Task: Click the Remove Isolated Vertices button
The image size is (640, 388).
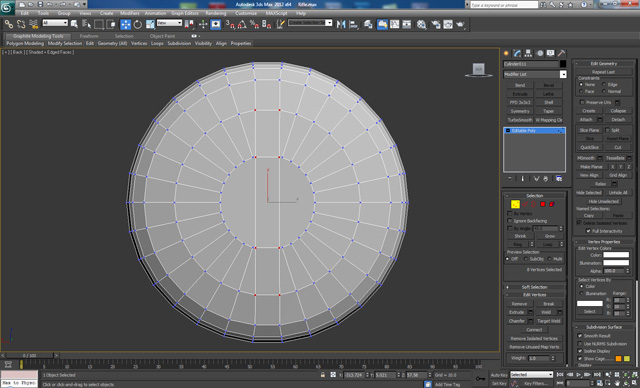Action: click(534, 339)
